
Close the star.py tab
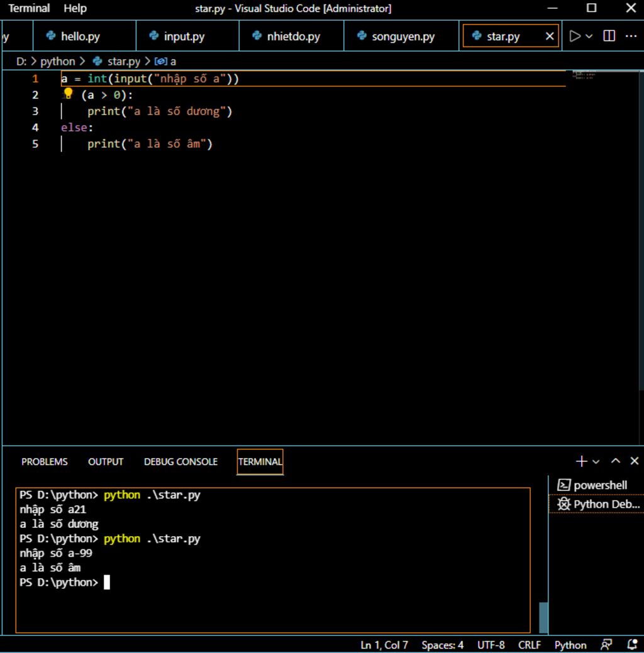point(550,36)
